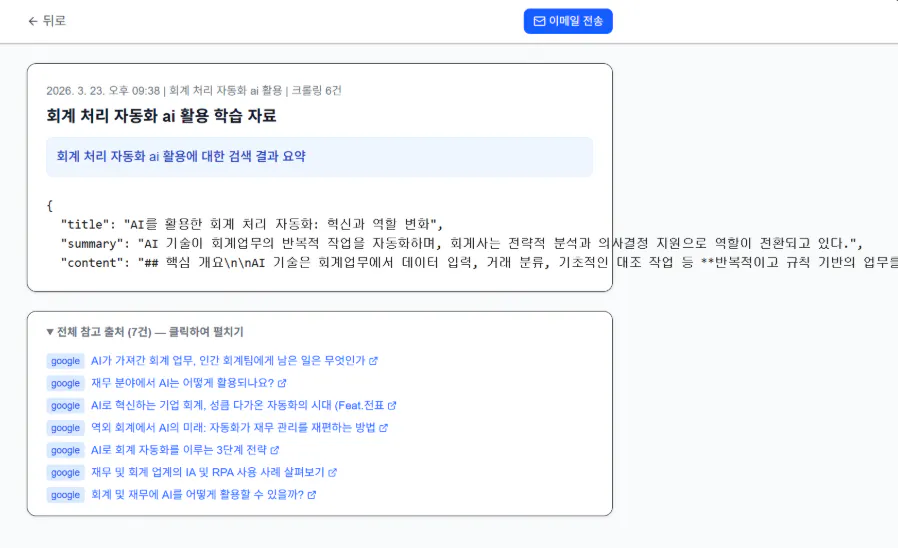Click external-link icon after '3단계 전략'
This screenshot has width=898, height=548.
[275, 450]
